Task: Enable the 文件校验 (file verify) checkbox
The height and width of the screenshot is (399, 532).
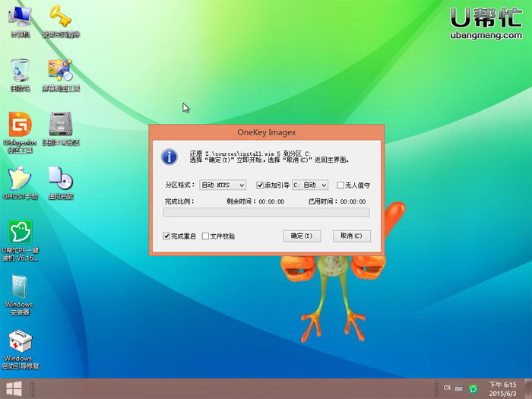Action: [x=205, y=236]
